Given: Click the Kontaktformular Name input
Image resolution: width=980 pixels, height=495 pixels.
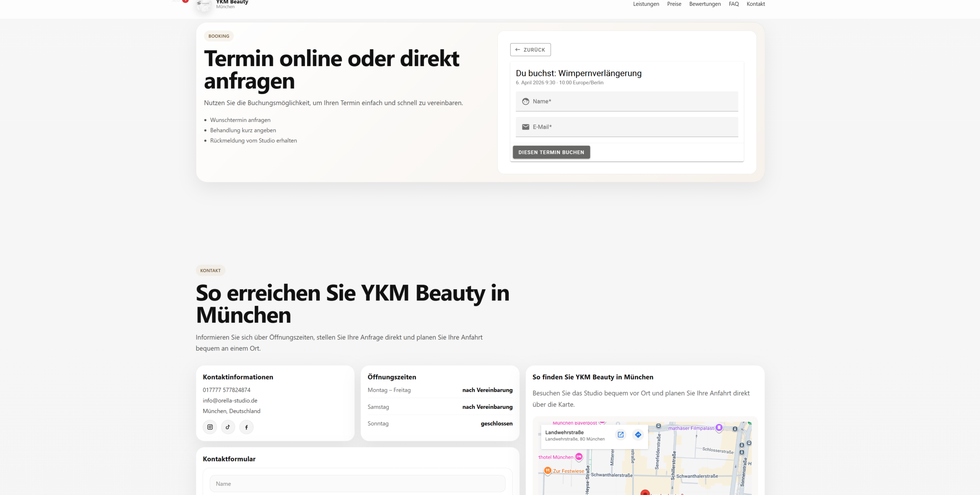Looking at the screenshot, I should tap(357, 484).
